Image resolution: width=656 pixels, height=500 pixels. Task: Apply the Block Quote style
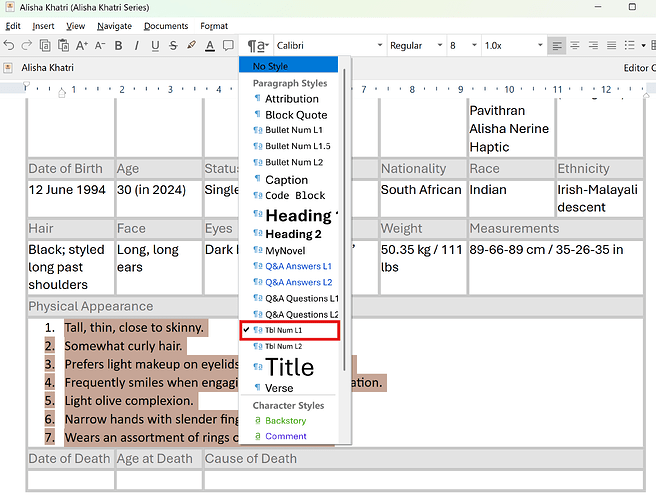click(289, 115)
